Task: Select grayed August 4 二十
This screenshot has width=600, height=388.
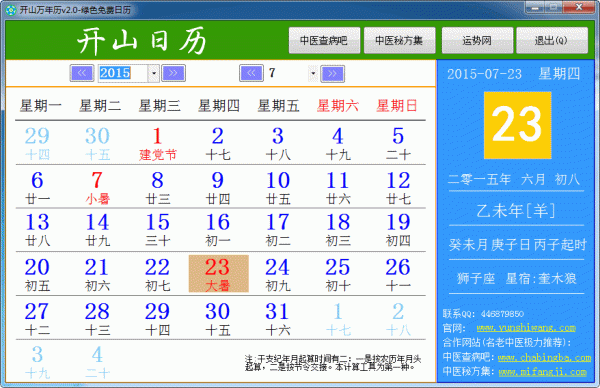Action: pos(97,362)
